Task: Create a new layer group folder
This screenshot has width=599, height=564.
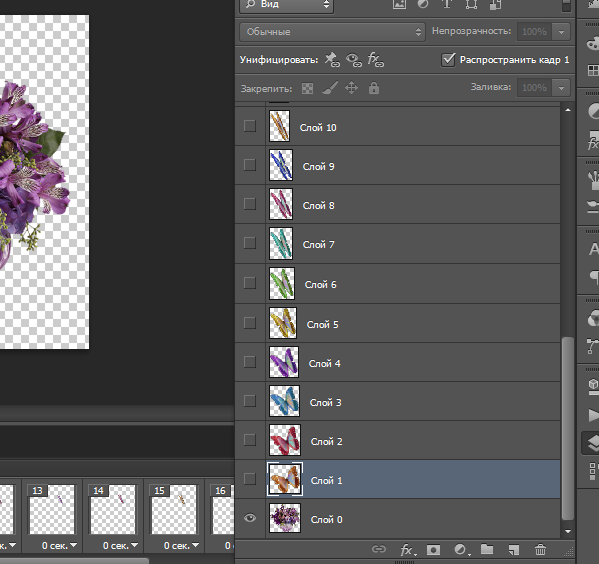Action: [487, 549]
